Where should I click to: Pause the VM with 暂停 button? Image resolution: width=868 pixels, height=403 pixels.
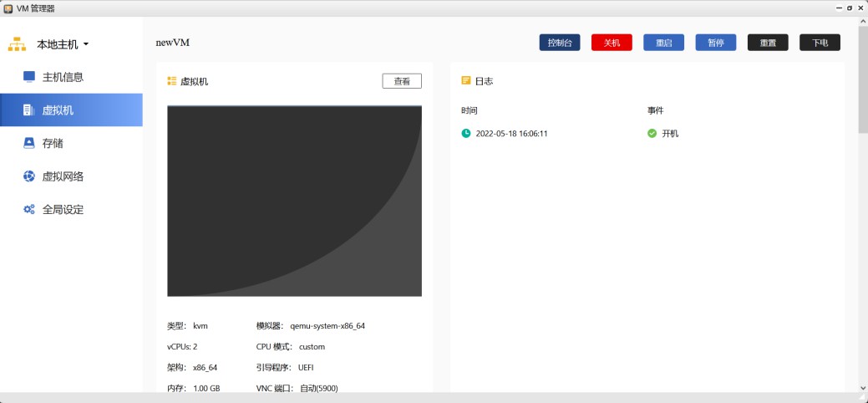point(715,43)
